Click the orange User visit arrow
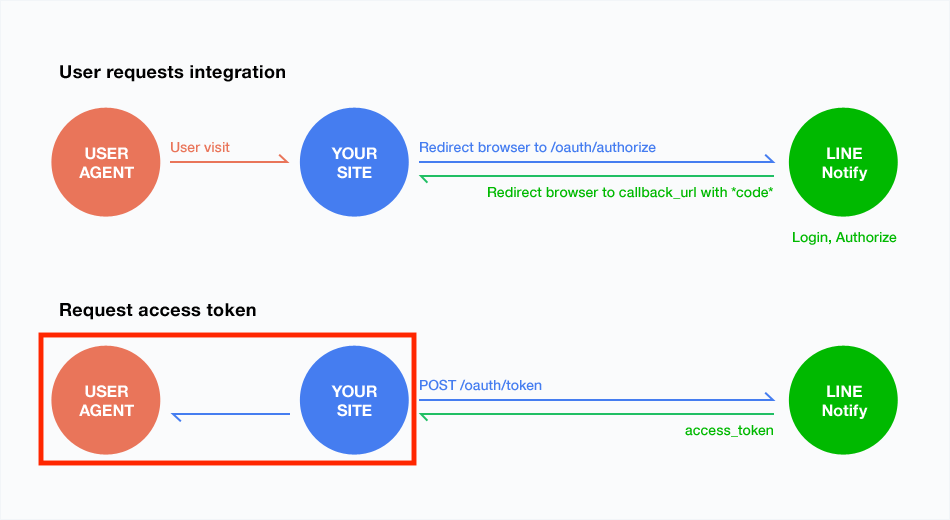This screenshot has height=520, width=950. [230, 159]
